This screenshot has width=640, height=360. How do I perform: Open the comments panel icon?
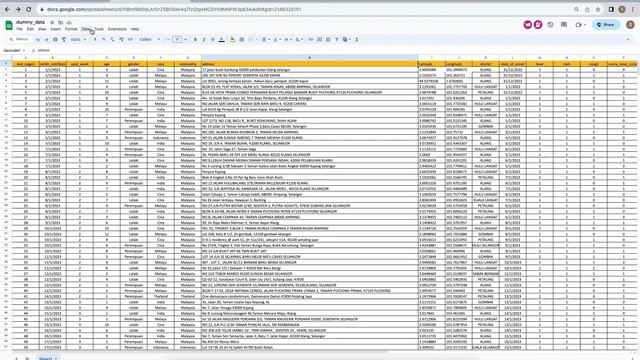pos(564,25)
